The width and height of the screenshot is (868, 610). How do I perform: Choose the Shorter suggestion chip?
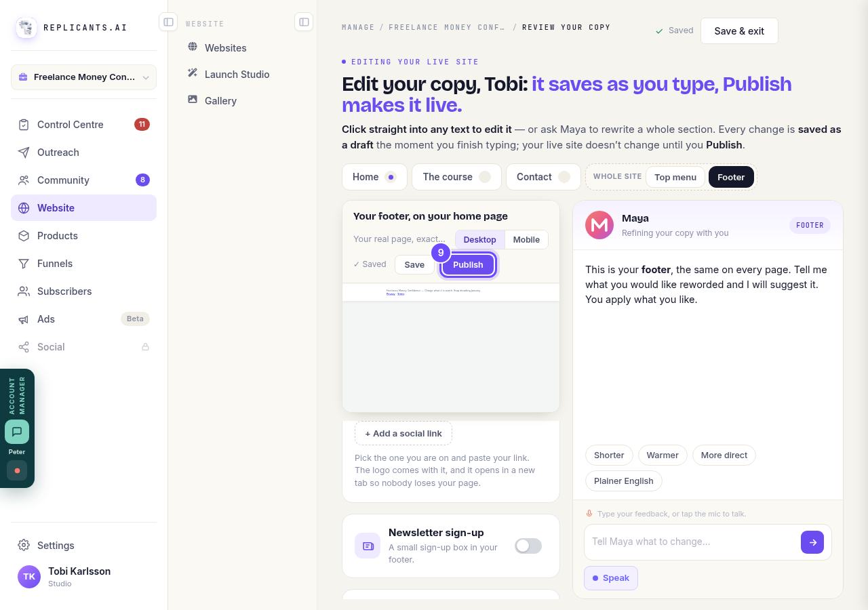click(609, 455)
